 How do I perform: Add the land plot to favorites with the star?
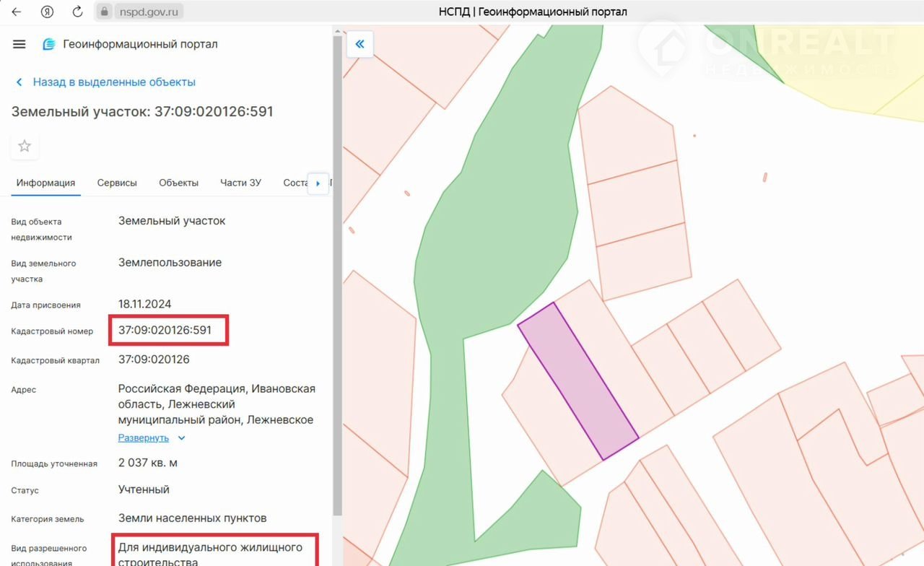(25, 147)
